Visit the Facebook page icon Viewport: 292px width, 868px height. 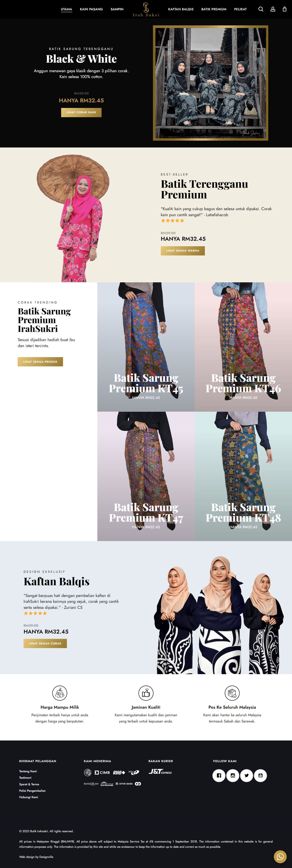point(219,775)
